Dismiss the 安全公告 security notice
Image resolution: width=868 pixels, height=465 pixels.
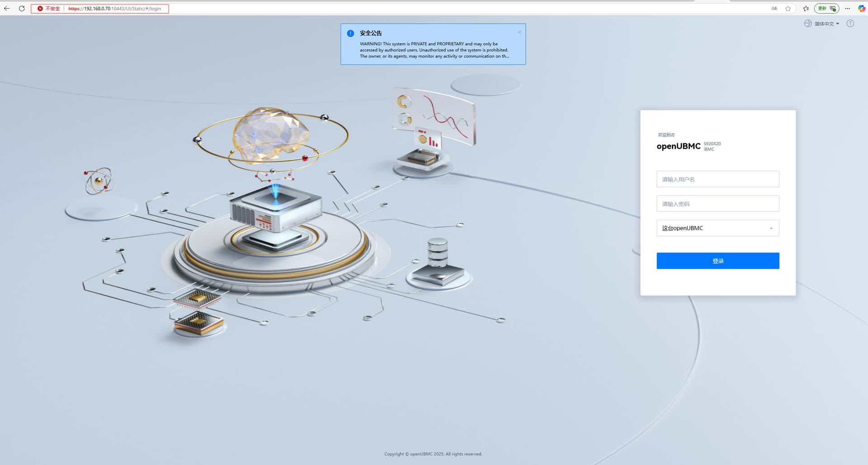tap(519, 32)
